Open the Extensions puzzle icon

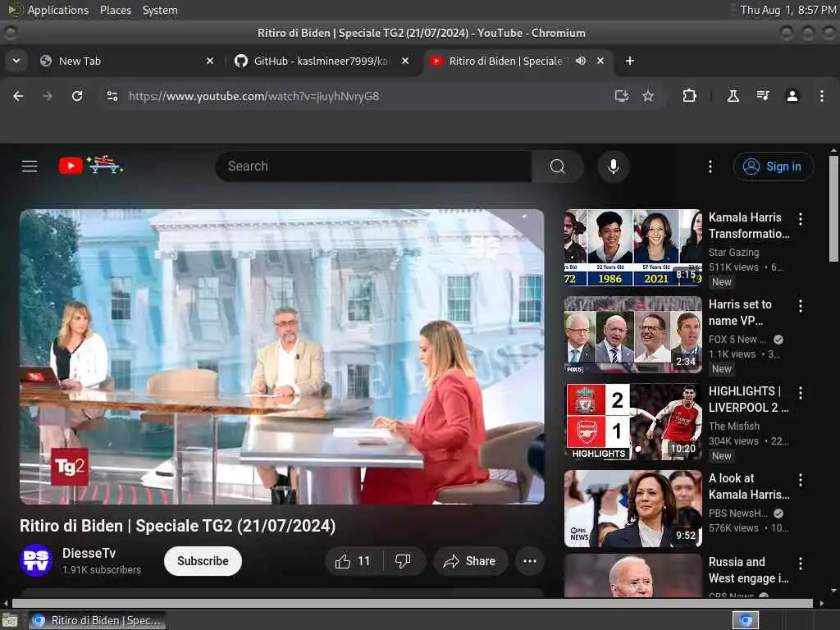689,96
